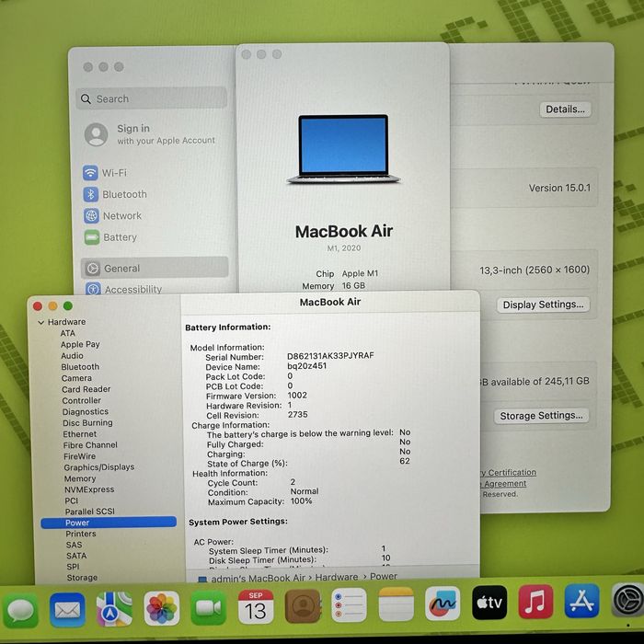
Task: Select Audio in Hardware list
Action: pyautogui.click(x=72, y=356)
